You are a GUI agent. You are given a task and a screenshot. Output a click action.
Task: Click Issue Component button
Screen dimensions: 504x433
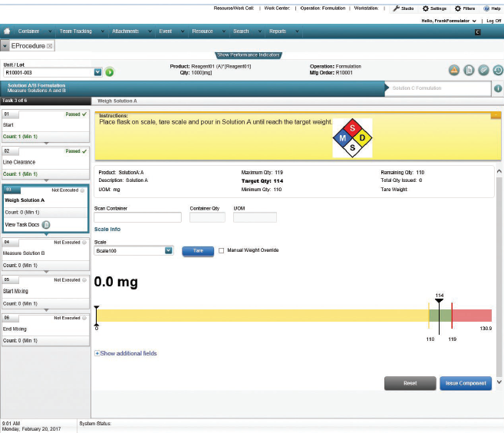(466, 383)
